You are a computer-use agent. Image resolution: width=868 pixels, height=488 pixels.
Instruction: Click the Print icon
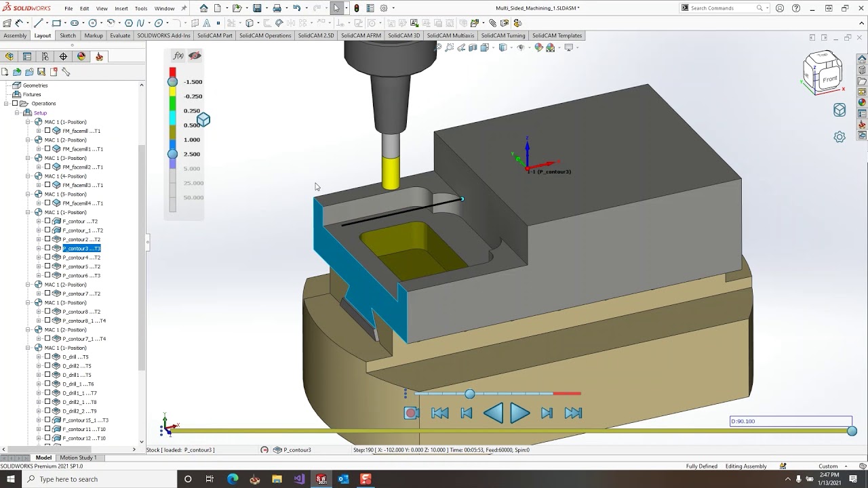click(277, 8)
